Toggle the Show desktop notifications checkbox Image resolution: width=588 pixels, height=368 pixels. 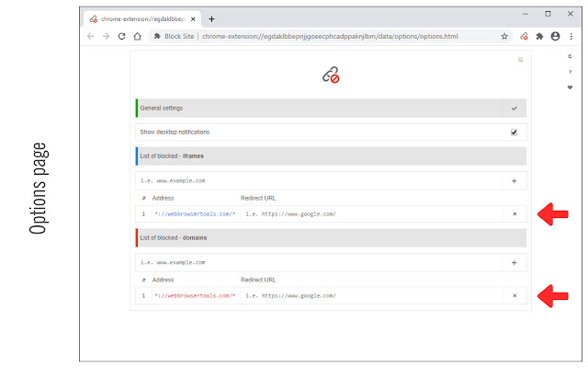(514, 132)
